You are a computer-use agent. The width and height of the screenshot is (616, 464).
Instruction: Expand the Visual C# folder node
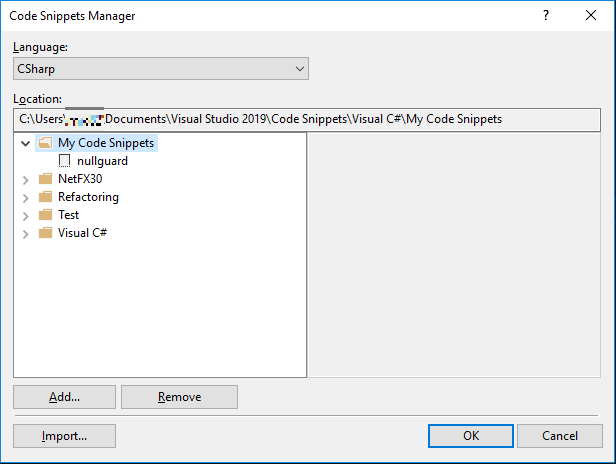coord(25,233)
